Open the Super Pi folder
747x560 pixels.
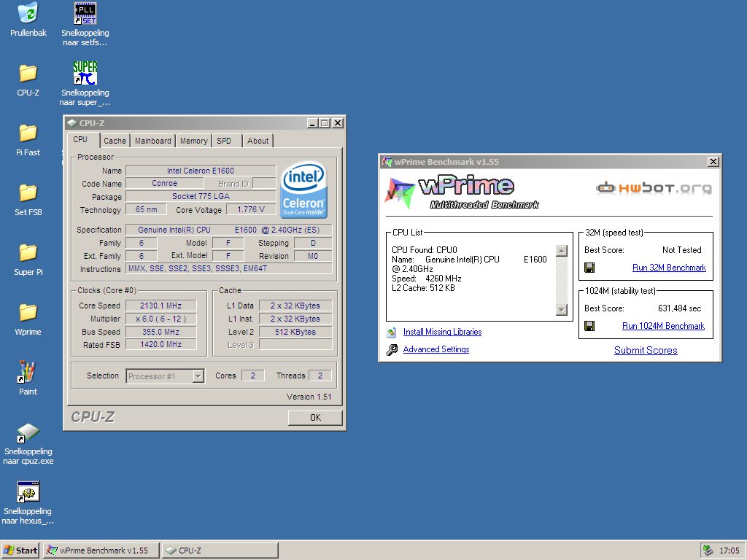coord(28,252)
